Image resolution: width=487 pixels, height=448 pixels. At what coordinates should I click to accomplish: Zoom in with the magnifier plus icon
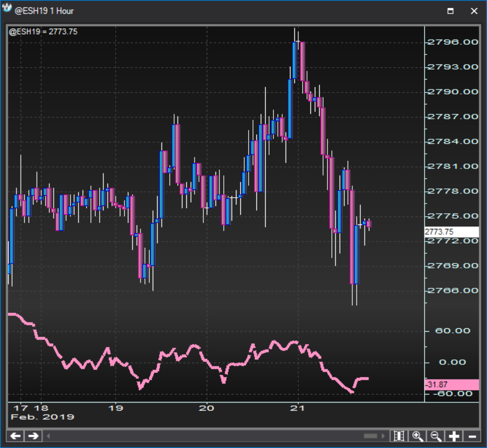tap(417, 436)
